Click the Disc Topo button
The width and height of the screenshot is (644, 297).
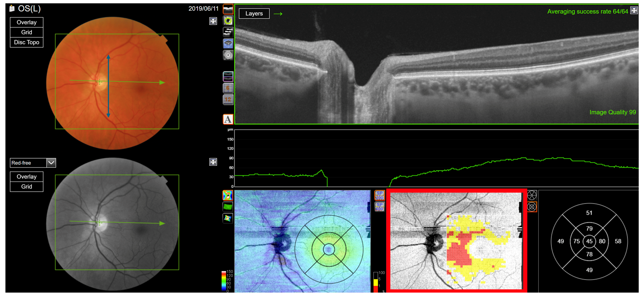pyautogui.click(x=26, y=42)
